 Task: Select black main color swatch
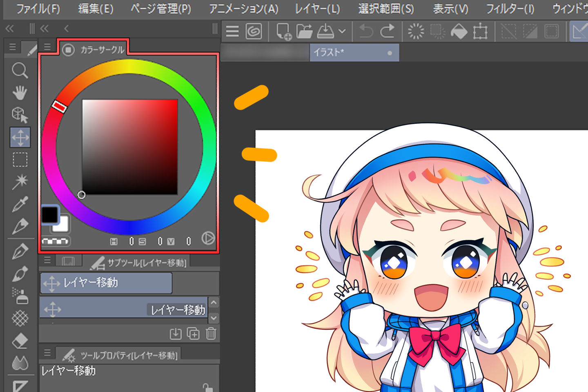[x=50, y=214]
